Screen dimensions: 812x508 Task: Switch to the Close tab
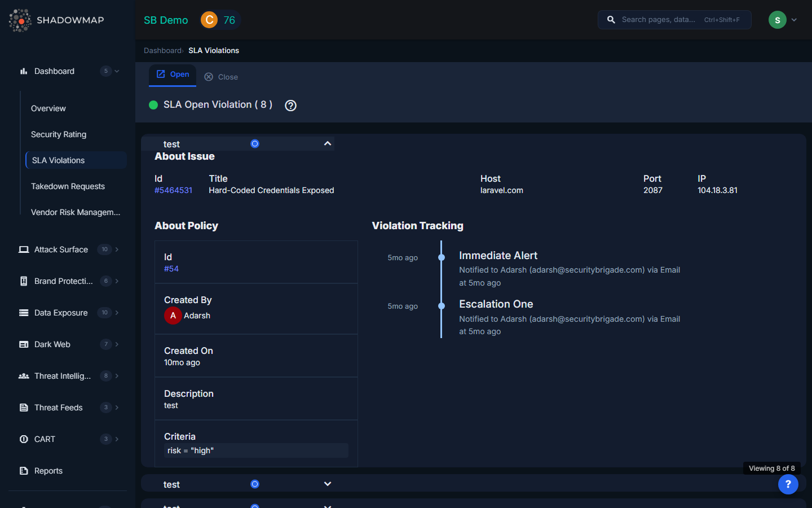pos(222,77)
